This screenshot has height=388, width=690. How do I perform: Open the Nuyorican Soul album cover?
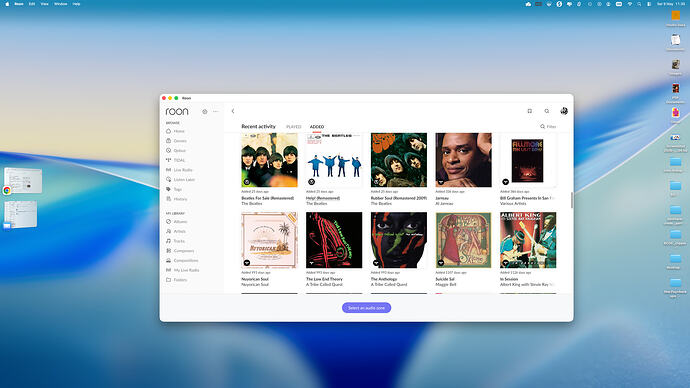pyautogui.click(x=269, y=240)
